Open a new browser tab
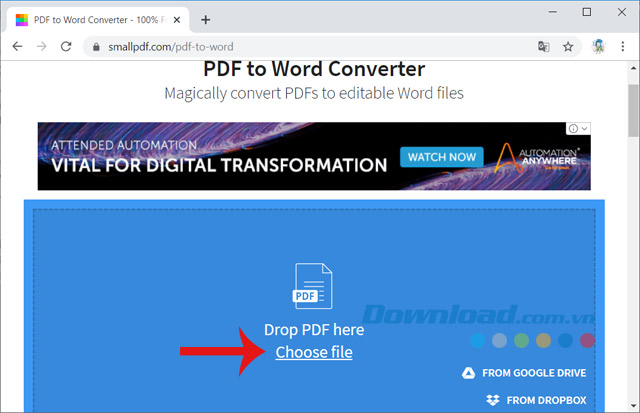Viewport: 640px width, 413px height. [x=205, y=19]
